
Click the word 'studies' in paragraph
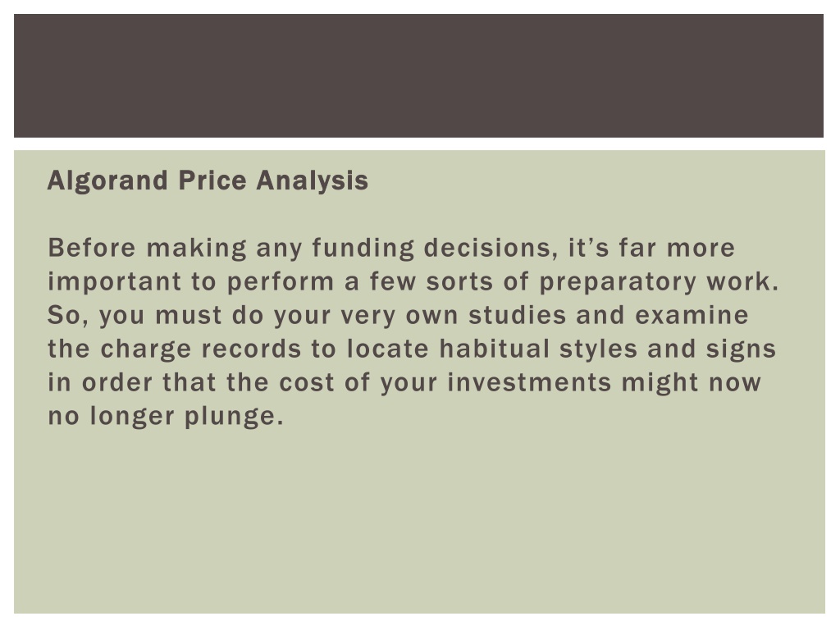tap(518, 315)
